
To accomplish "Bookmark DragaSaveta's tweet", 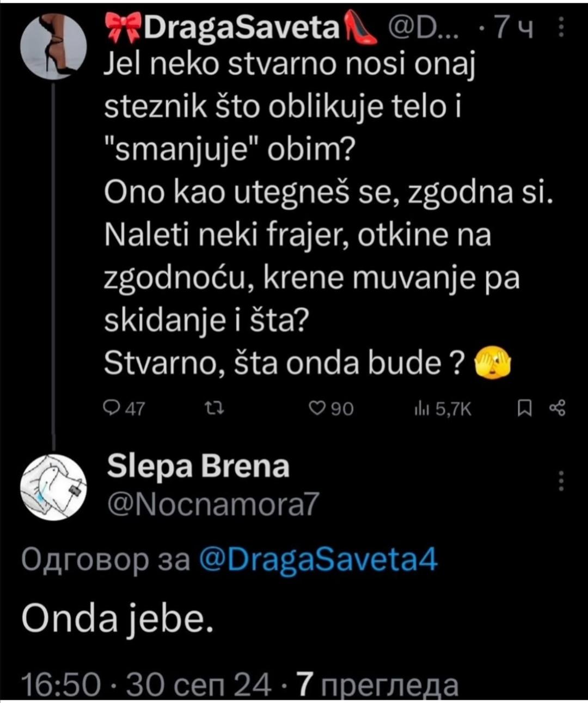I will point(524,408).
